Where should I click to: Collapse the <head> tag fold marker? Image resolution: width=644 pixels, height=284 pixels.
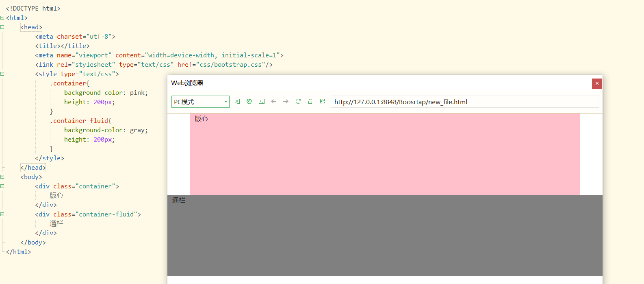2,27
